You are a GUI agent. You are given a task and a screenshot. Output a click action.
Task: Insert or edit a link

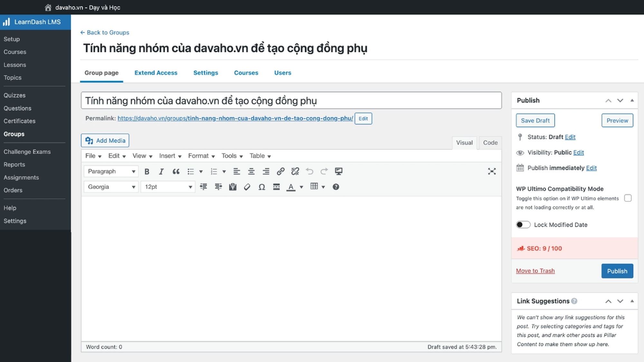coord(280,172)
